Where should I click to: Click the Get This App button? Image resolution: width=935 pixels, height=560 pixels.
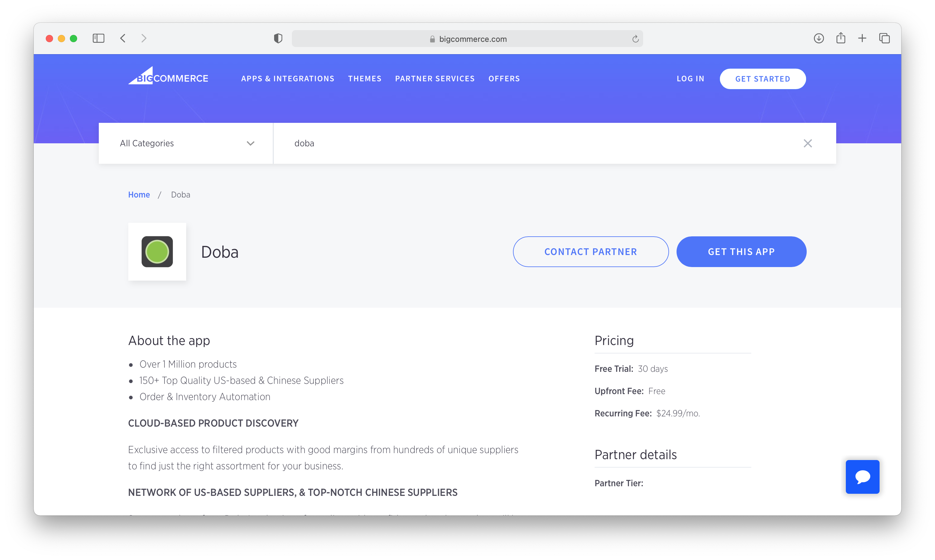741,252
